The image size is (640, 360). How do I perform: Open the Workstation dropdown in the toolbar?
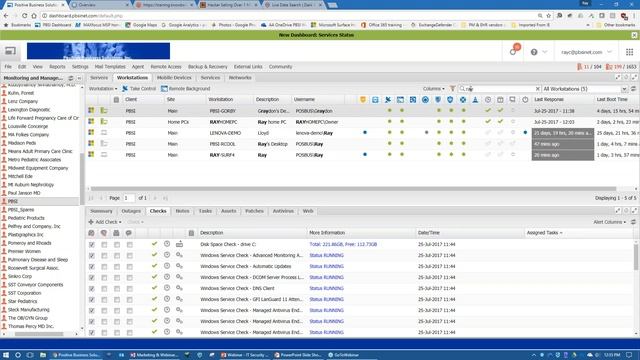103,89
